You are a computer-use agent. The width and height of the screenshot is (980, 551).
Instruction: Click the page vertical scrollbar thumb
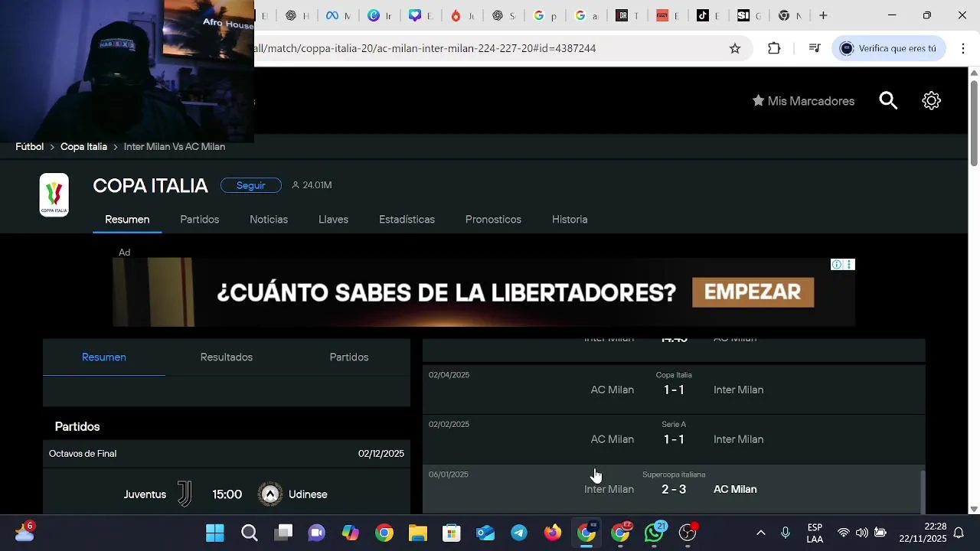(x=974, y=122)
